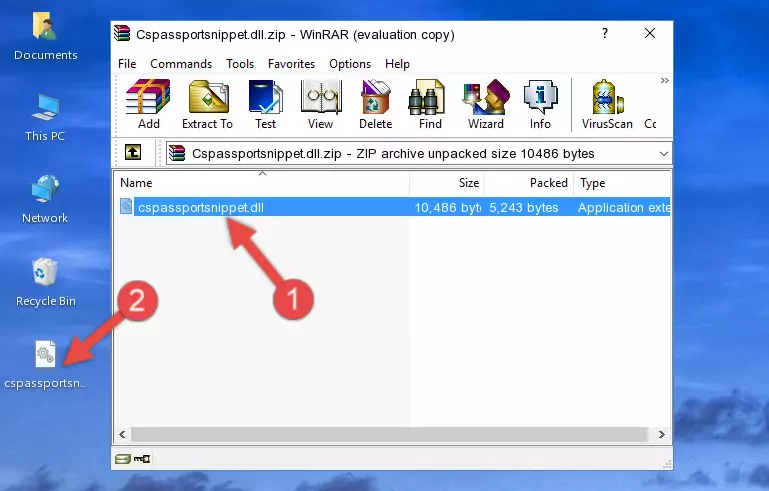Open the Commands menu
The image size is (769, 491).
click(181, 64)
